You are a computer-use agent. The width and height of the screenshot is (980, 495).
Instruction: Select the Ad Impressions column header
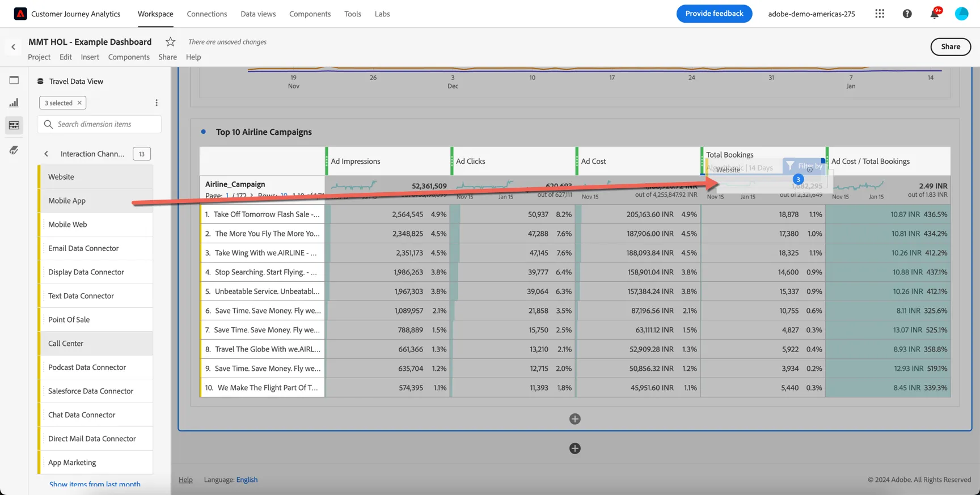[x=388, y=161]
